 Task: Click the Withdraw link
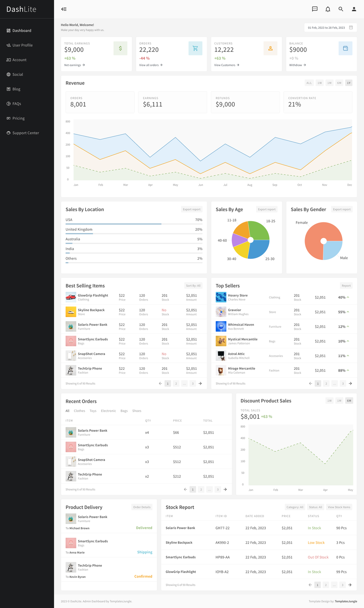point(298,65)
